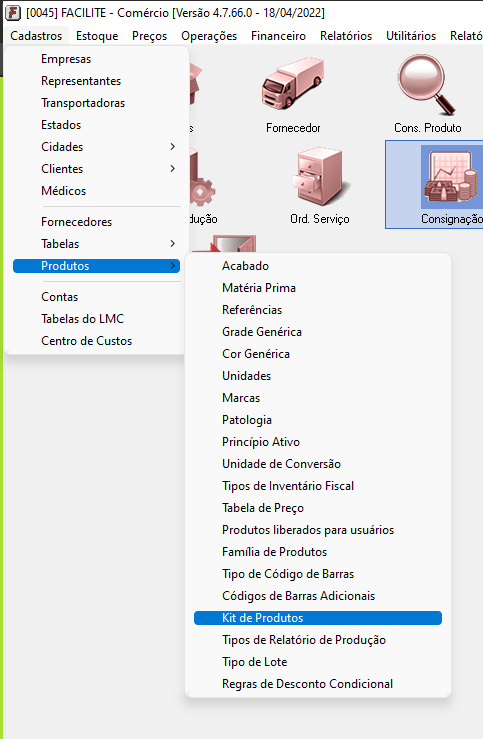Expand the Cidades submenu arrow
This screenshot has width=483, height=739.
(x=172, y=147)
